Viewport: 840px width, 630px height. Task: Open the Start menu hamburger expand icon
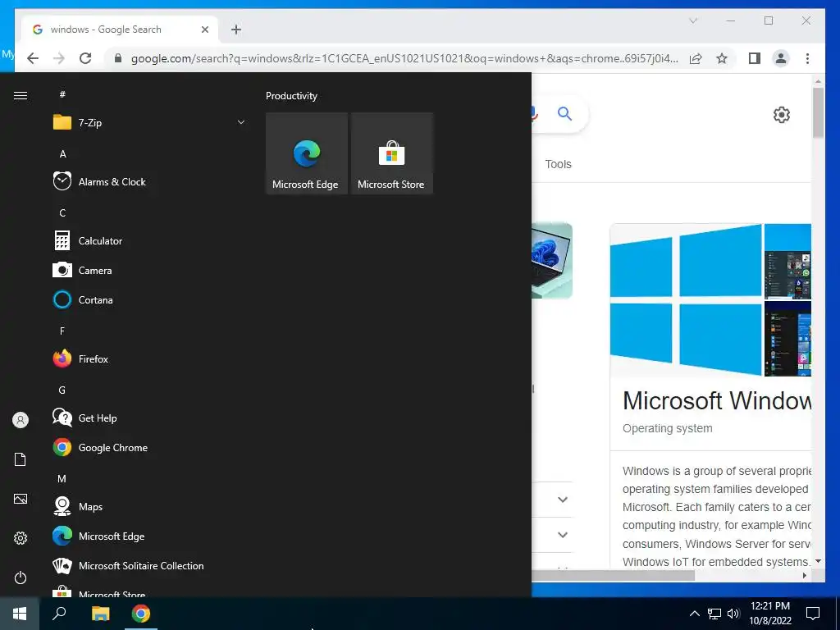[x=21, y=95]
